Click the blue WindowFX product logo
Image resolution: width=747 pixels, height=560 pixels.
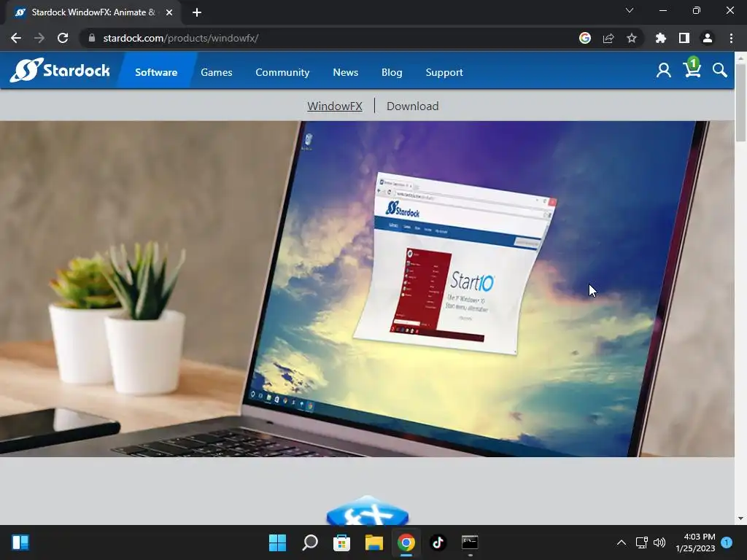point(368,510)
